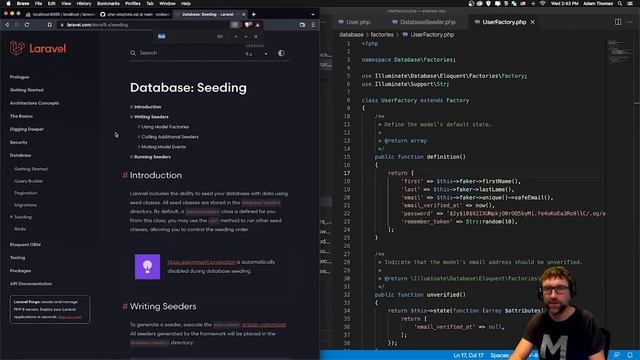Open VS Code notifications bell
The image size is (640, 360).
pyautogui.click(x=630, y=355)
